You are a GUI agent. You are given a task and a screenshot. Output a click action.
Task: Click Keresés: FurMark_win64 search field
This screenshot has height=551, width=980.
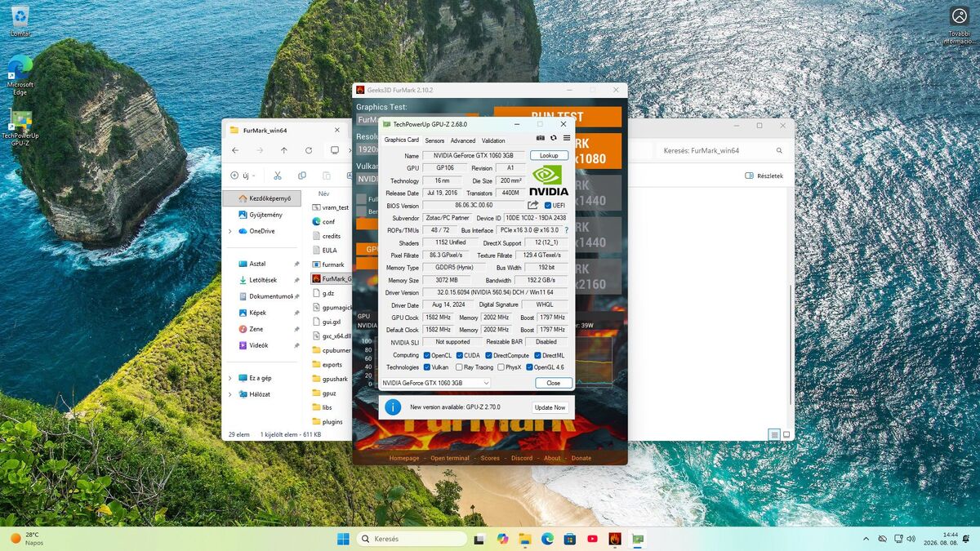(724, 150)
